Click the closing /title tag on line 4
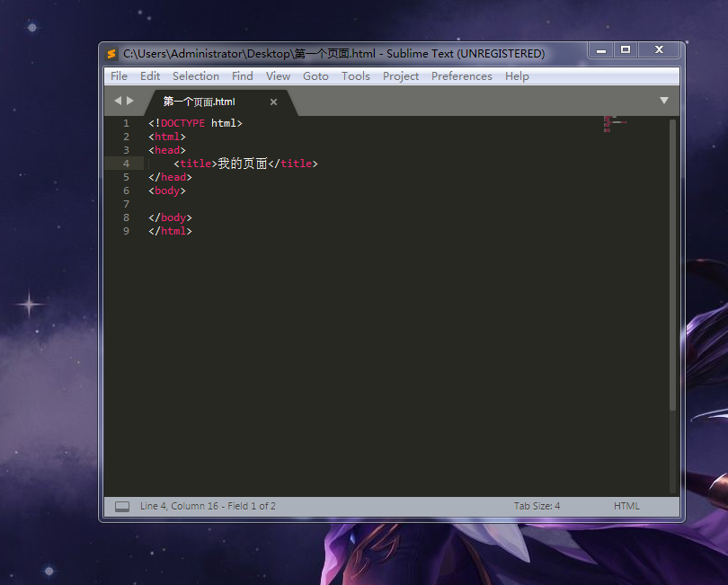The height and width of the screenshot is (585, 728). tap(293, 164)
